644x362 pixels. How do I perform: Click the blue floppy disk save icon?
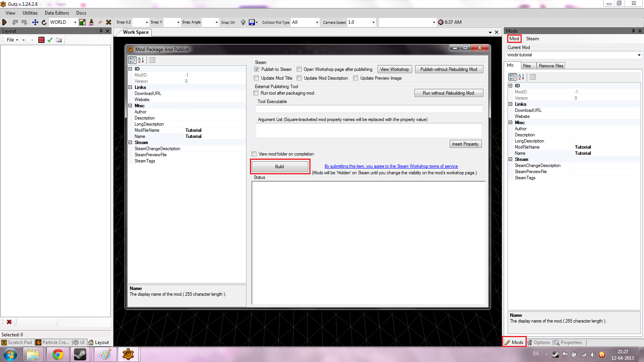click(252, 22)
